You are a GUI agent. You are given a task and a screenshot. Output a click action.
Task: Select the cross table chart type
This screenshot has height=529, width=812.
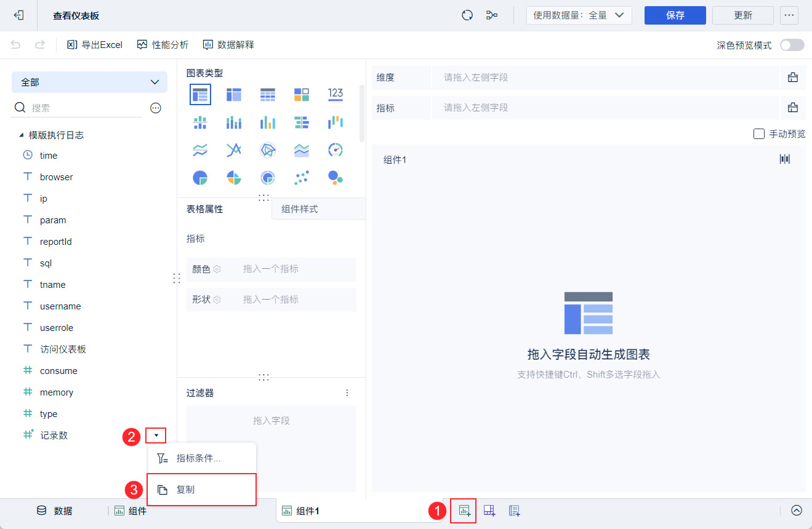point(234,94)
